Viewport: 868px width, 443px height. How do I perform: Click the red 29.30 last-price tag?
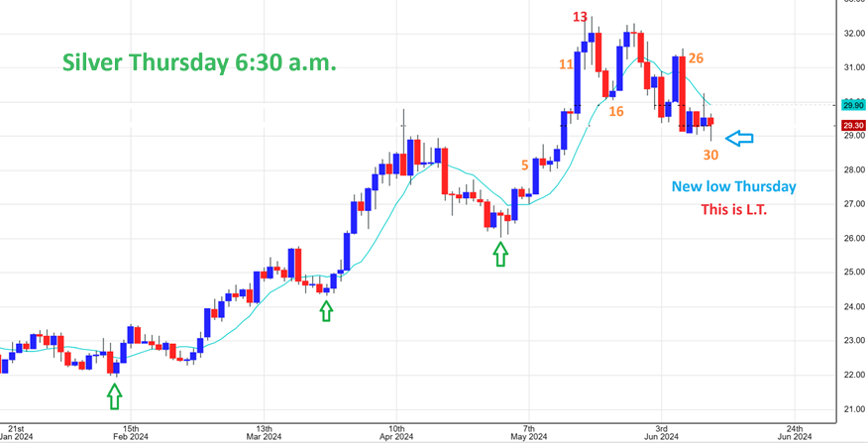coord(853,126)
